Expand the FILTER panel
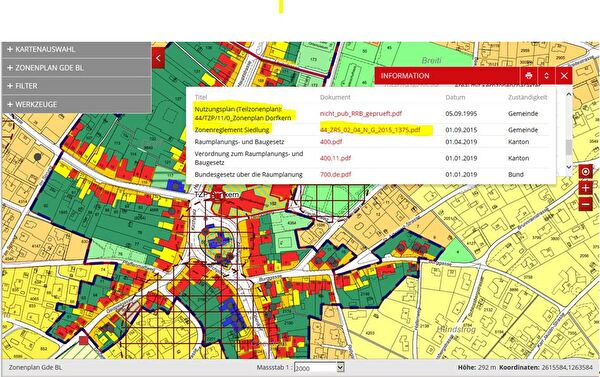This screenshot has width=600, height=377. (x=77, y=86)
